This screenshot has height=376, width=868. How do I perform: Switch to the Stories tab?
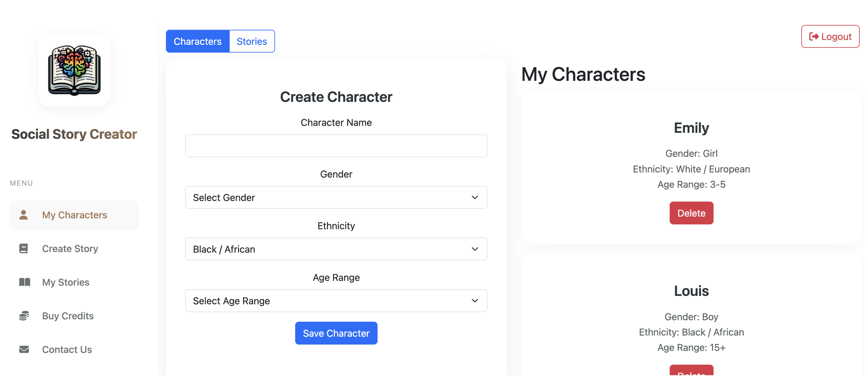(252, 41)
